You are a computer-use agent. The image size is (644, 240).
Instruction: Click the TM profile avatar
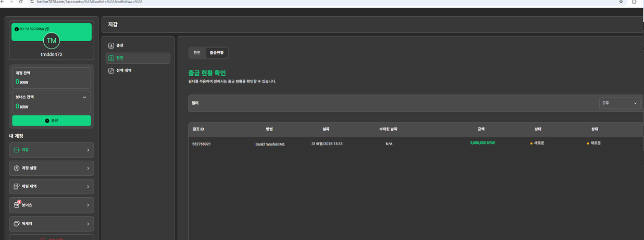point(52,41)
